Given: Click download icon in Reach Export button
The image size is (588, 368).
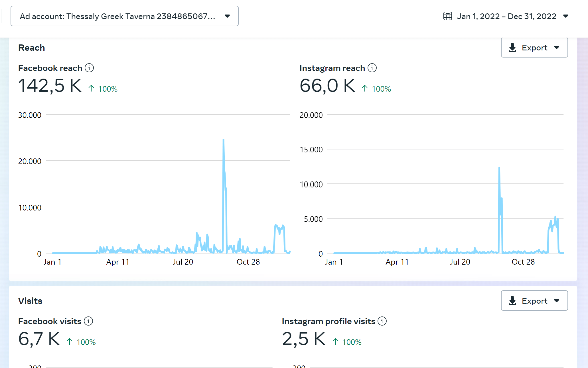Looking at the screenshot, I should click(x=512, y=48).
